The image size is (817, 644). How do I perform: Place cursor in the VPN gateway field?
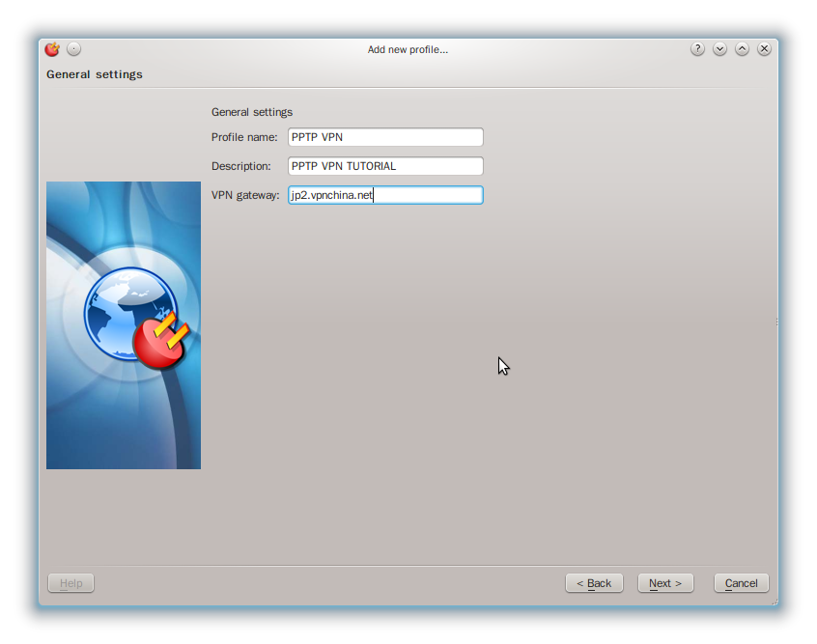coord(385,195)
